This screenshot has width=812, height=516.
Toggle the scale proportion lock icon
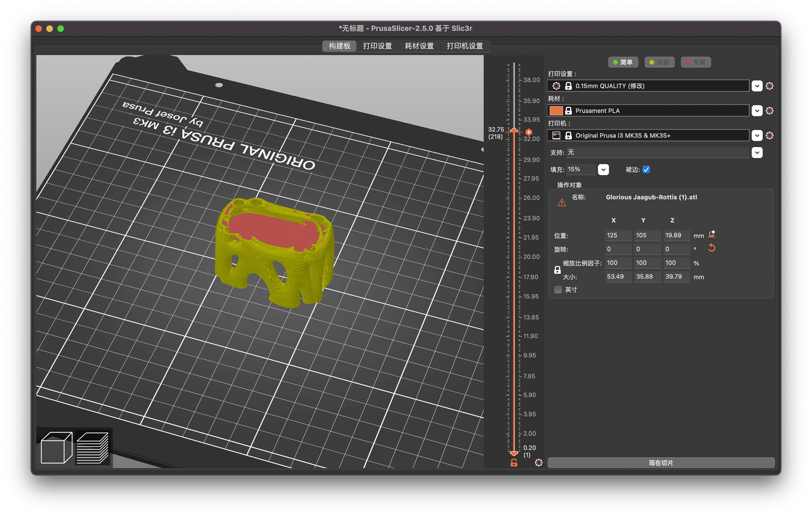557,270
